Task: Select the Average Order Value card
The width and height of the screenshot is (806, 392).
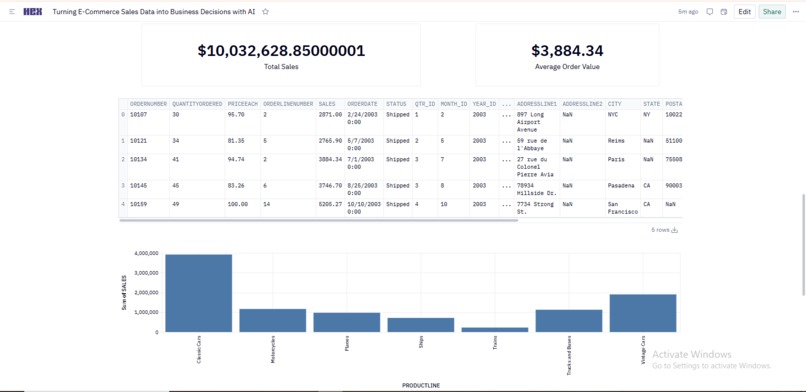Action: tap(567, 55)
